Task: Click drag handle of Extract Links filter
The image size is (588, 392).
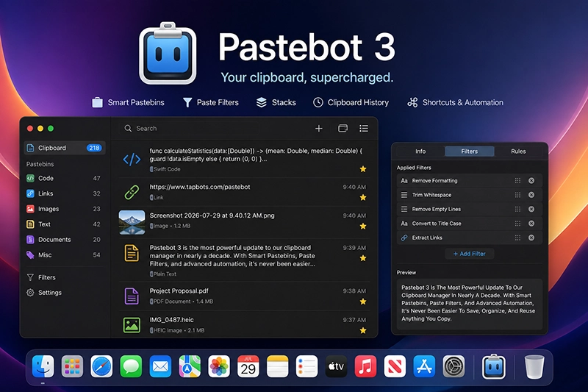Action: pos(518,238)
